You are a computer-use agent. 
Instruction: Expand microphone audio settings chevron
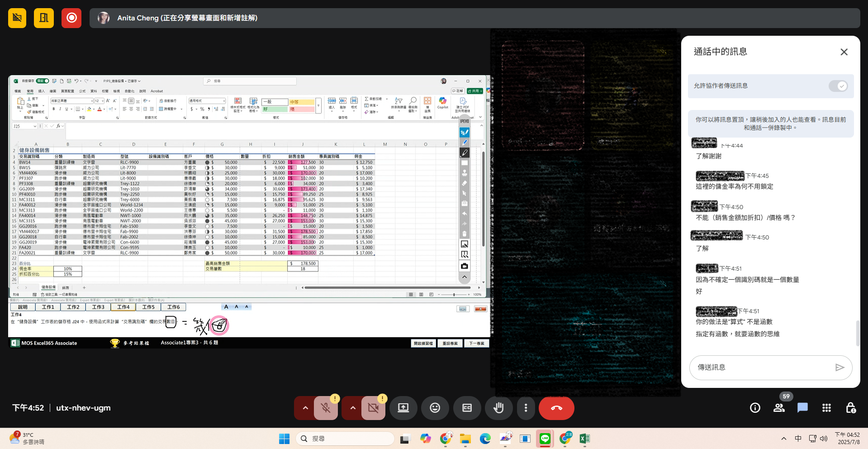[x=305, y=408]
